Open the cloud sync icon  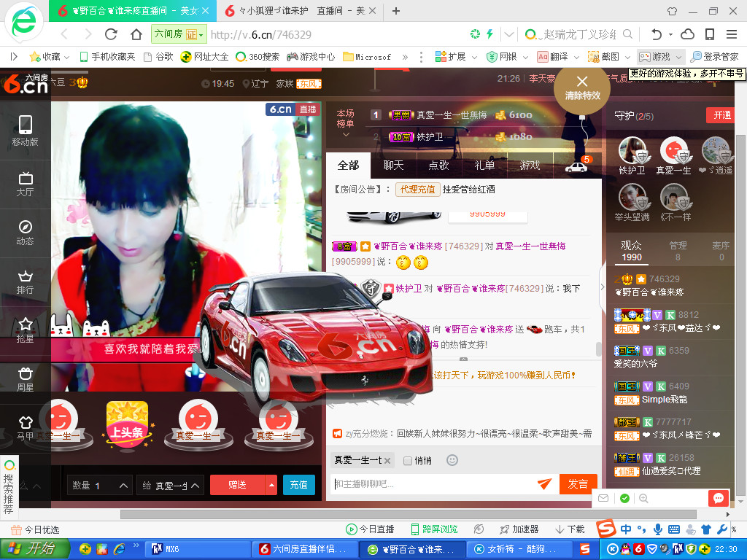point(687,34)
